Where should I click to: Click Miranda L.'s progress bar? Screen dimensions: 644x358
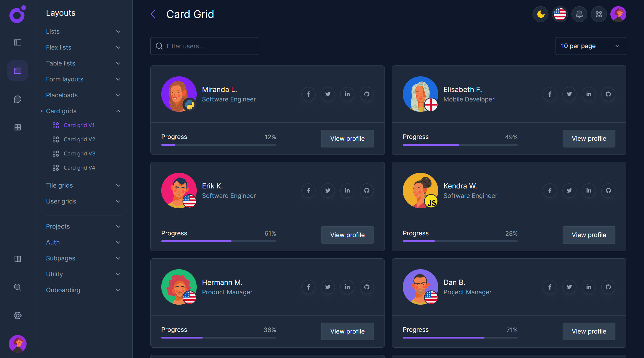tap(218, 145)
